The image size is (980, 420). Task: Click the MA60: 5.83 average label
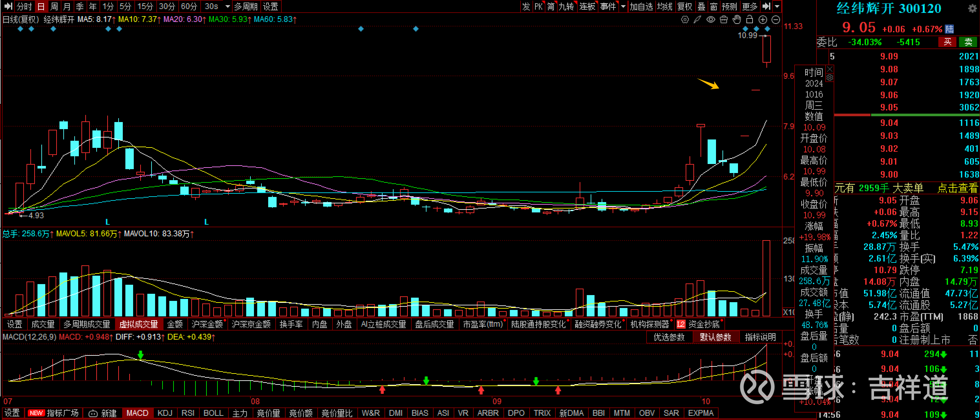tap(275, 19)
